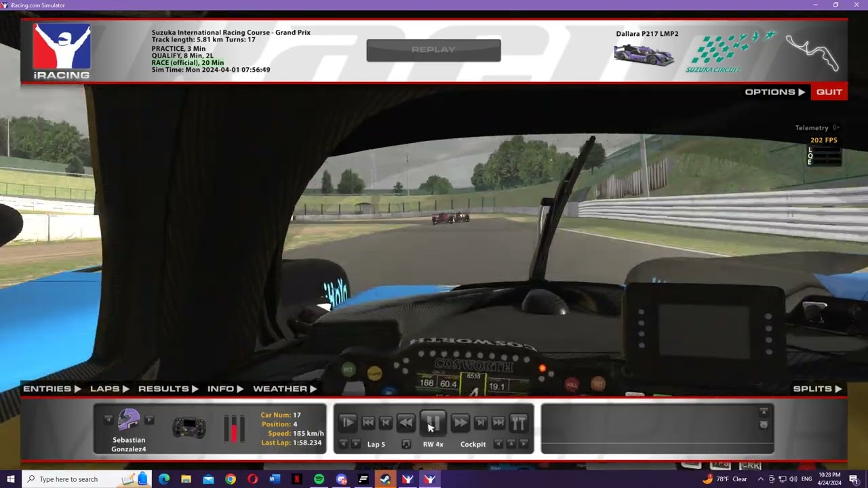Viewport: 868px width, 488px height.
Task: Click the 202 FPS meter readout
Action: [x=824, y=140]
